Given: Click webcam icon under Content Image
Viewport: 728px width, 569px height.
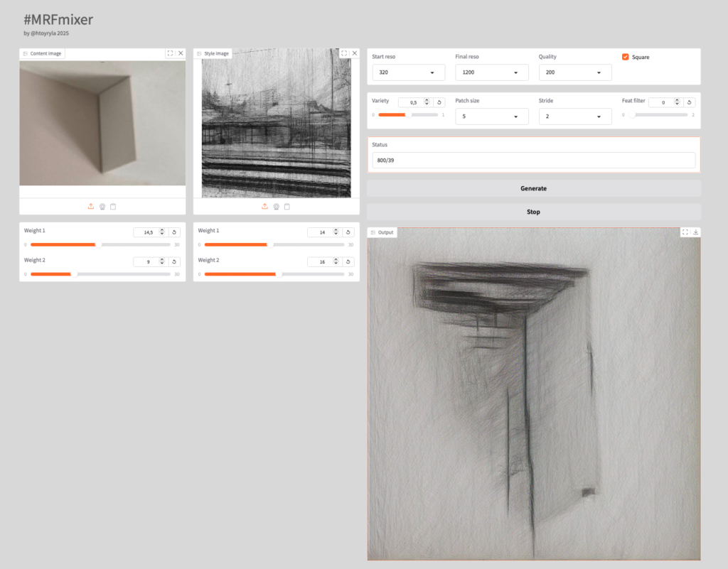Looking at the screenshot, I should (x=102, y=206).
